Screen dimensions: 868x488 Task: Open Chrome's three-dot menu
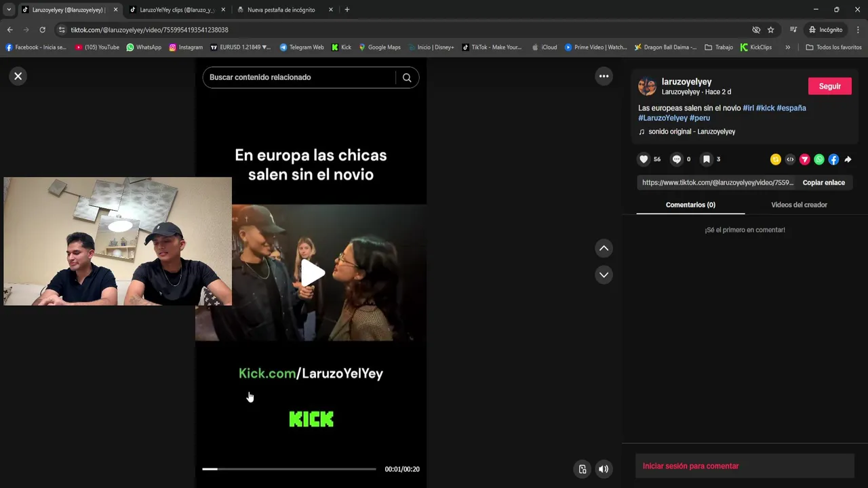[858, 30]
